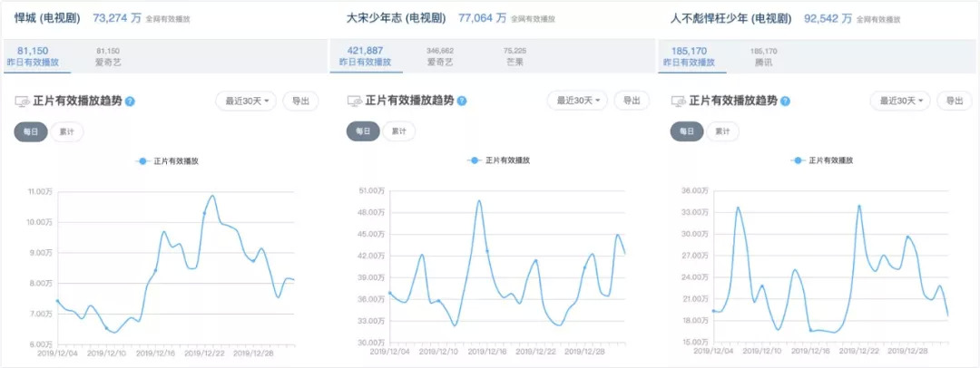Click 2019/12/16 date label in 悍城 chart

point(154,353)
